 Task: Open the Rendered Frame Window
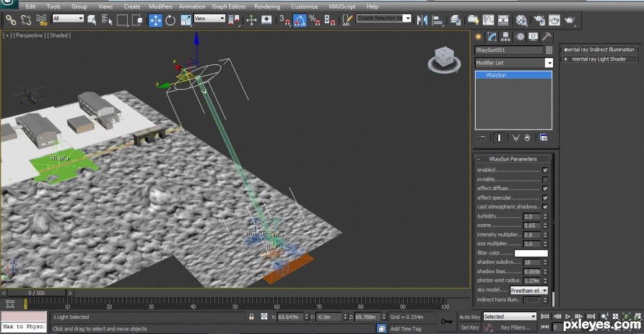pyautogui.click(x=554, y=20)
